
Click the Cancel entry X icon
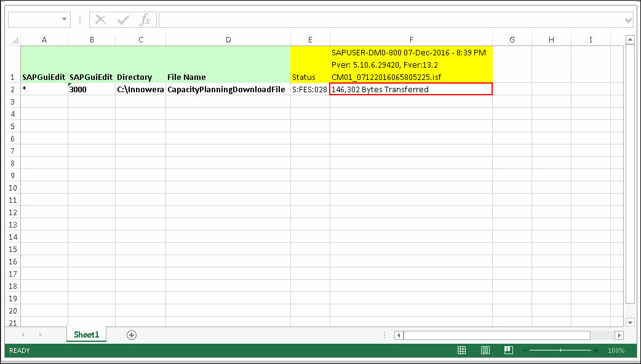pos(101,20)
